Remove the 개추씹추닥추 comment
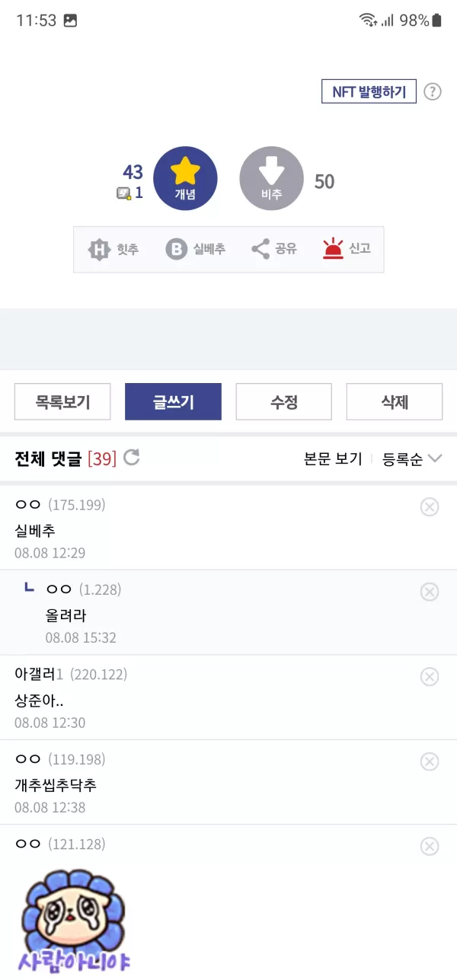This screenshot has height=980, width=457. (430, 761)
